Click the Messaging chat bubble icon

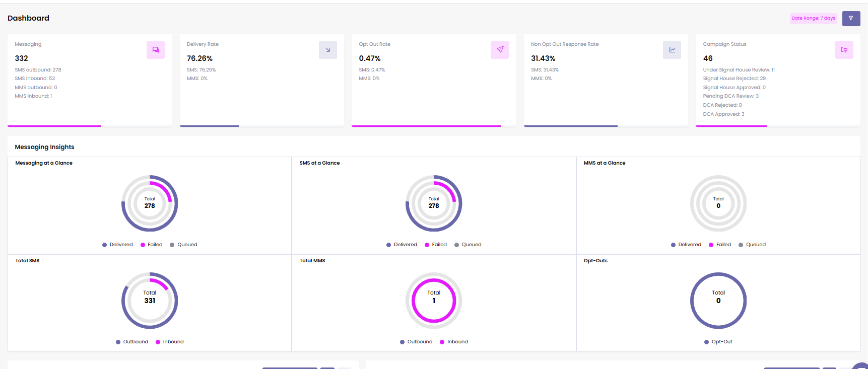[x=156, y=50]
